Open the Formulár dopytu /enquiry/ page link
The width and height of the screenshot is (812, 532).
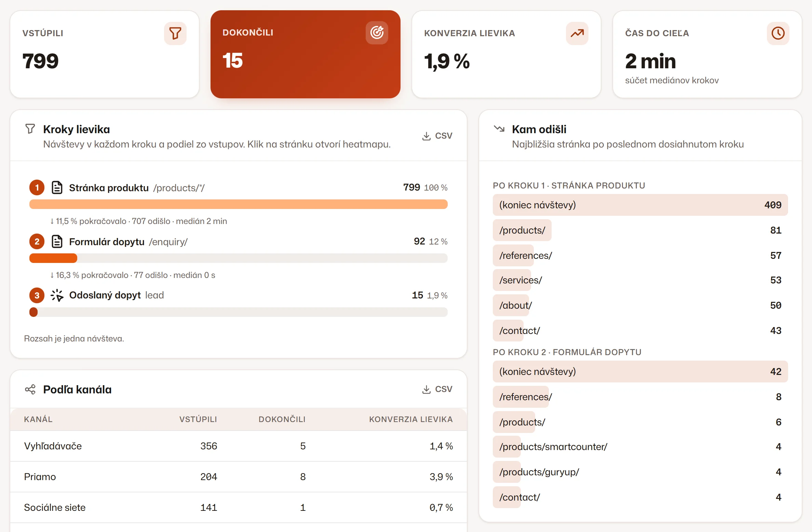[128, 242]
